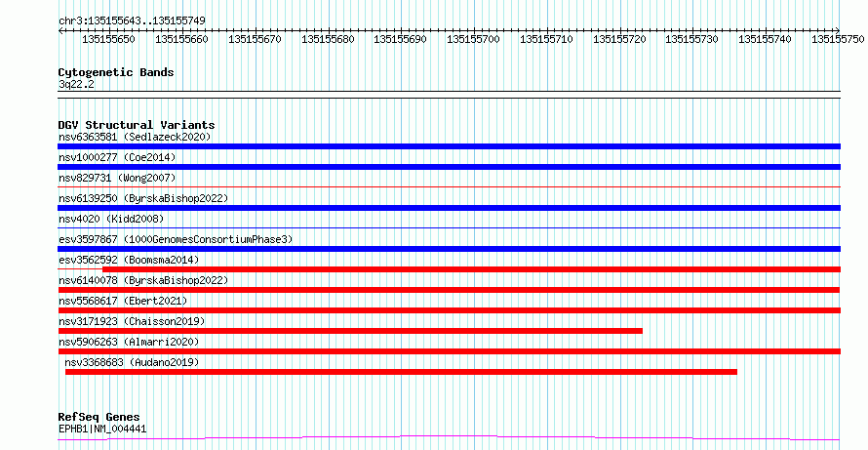Click the red bar below nsv5568617

(x=449, y=310)
